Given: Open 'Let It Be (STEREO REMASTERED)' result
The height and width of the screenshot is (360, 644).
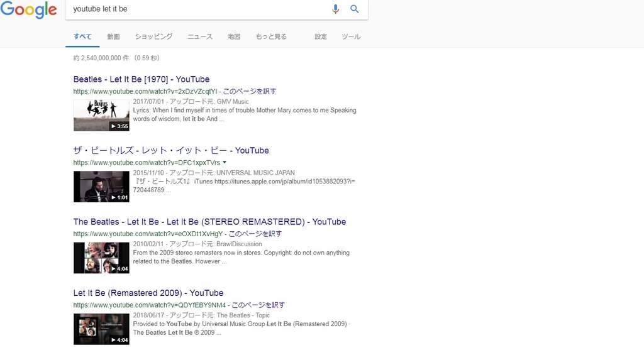Looking at the screenshot, I should point(209,222).
